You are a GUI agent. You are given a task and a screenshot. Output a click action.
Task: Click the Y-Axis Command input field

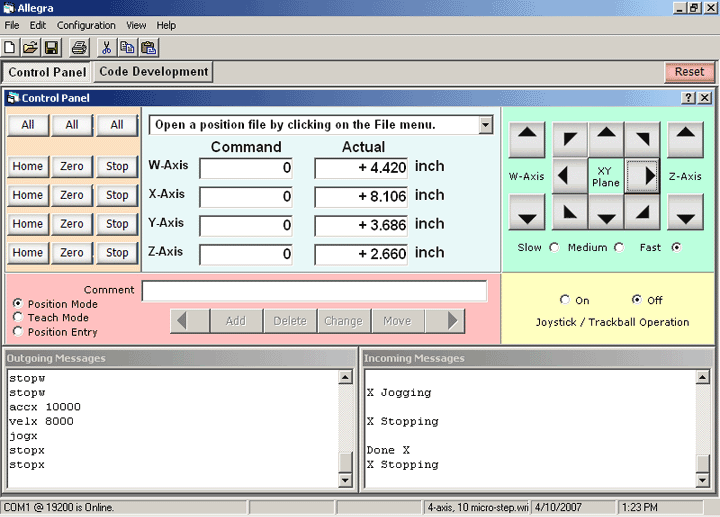point(246,225)
